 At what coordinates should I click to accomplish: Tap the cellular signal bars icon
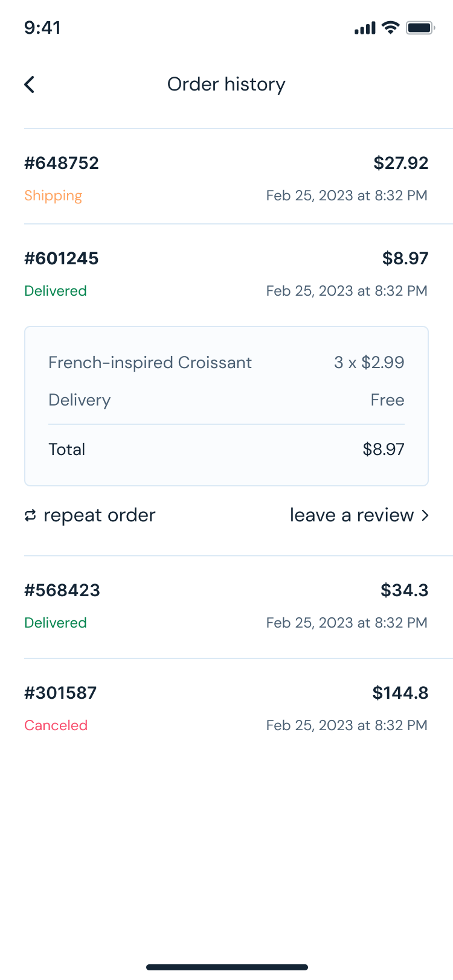pos(365,28)
